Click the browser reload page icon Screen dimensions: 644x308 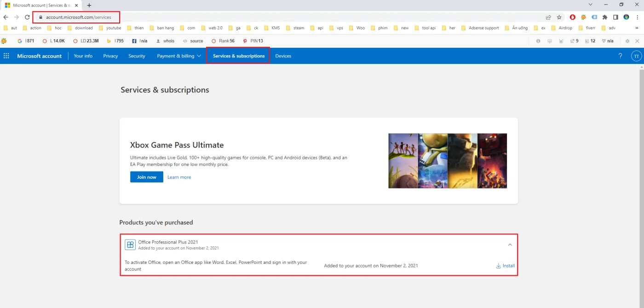coord(27,17)
